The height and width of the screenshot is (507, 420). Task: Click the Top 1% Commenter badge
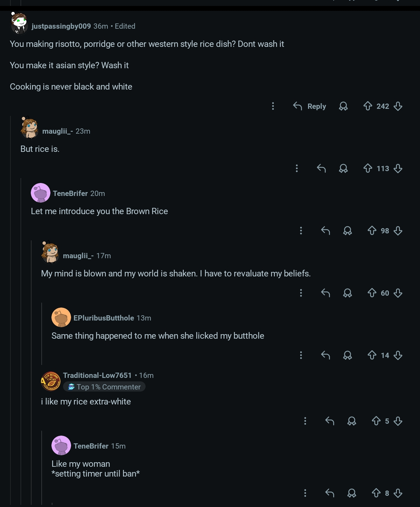tap(104, 387)
